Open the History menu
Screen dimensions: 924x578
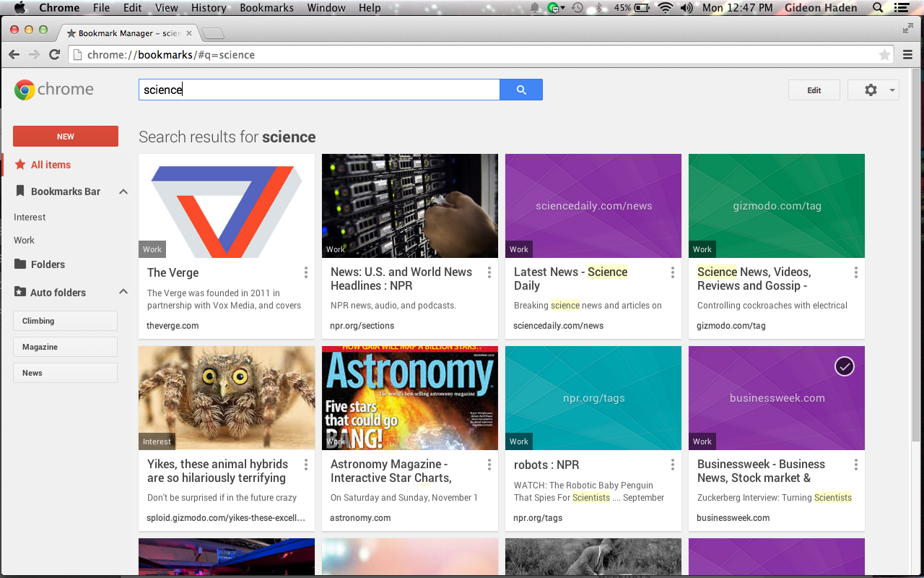point(209,8)
